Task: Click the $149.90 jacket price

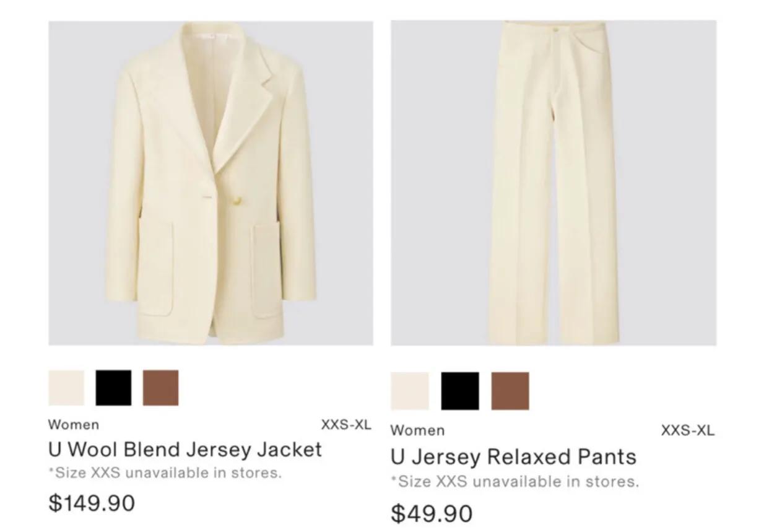Action: pos(92,502)
